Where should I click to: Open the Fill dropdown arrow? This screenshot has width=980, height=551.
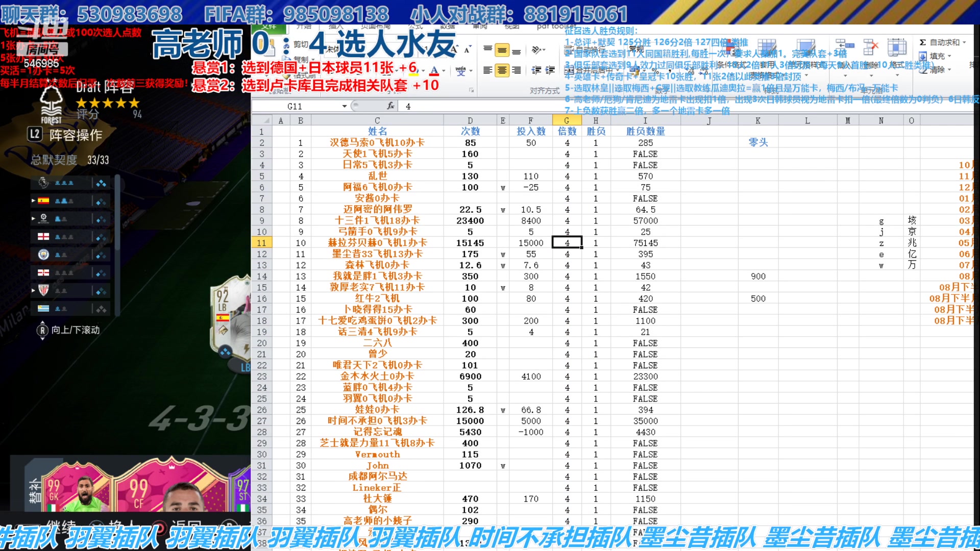[949, 56]
